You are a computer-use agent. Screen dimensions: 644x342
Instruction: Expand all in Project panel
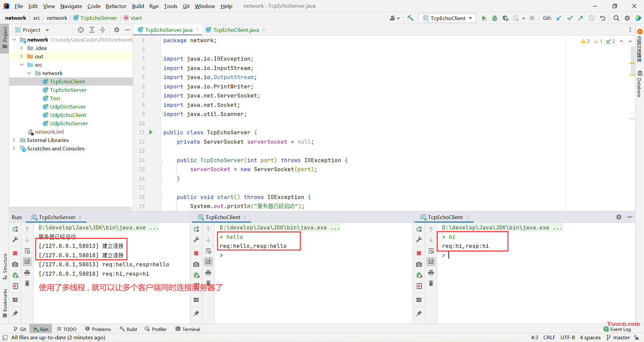click(x=92, y=30)
